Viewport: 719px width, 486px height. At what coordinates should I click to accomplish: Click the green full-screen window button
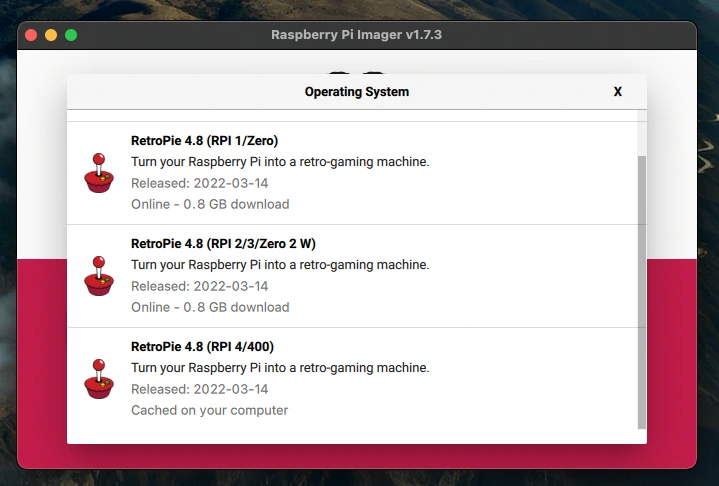[71, 35]
